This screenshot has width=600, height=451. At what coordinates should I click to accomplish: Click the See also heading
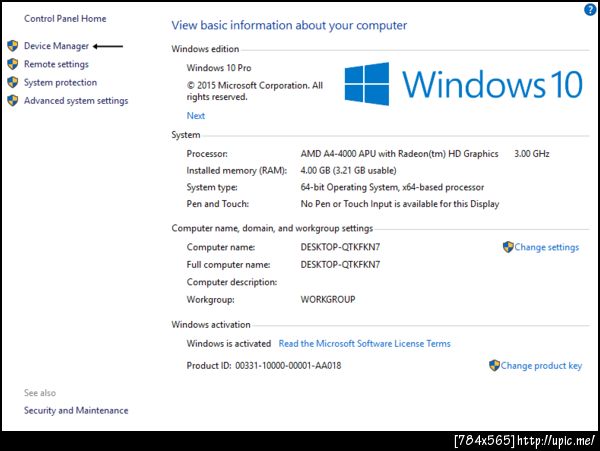40,393
